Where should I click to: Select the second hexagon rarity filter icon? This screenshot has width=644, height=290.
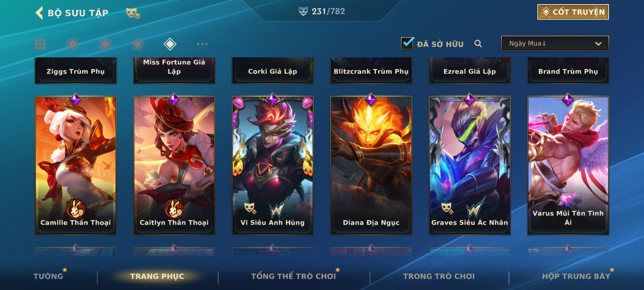point(105,44)
